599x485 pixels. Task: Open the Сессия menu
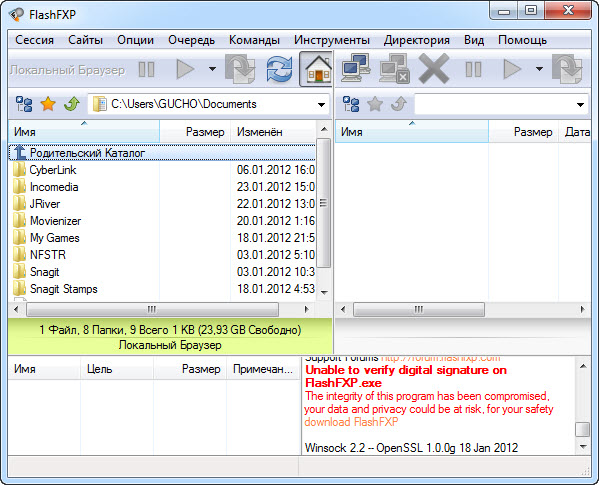click(x=34, y=40)
